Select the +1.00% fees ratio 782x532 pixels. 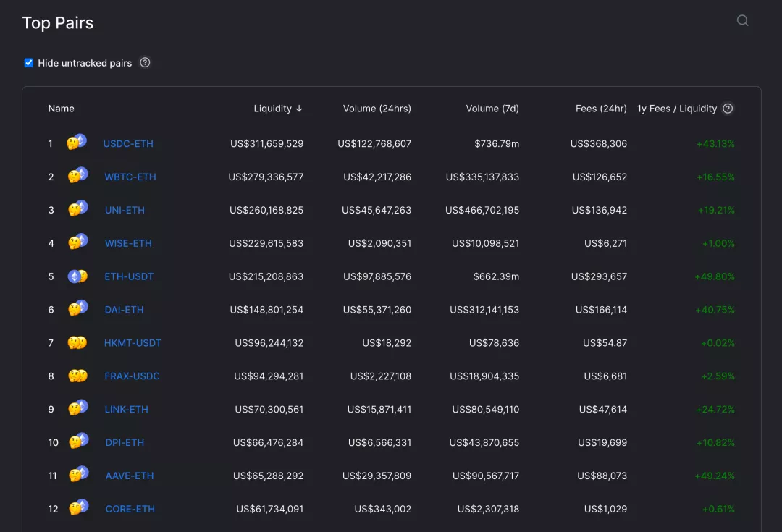click(719, 243)
